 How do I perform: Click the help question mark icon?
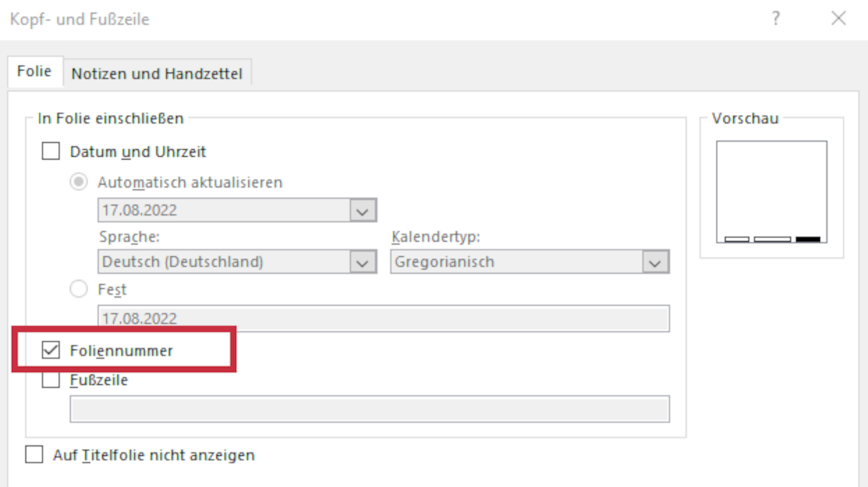point(776,18)
